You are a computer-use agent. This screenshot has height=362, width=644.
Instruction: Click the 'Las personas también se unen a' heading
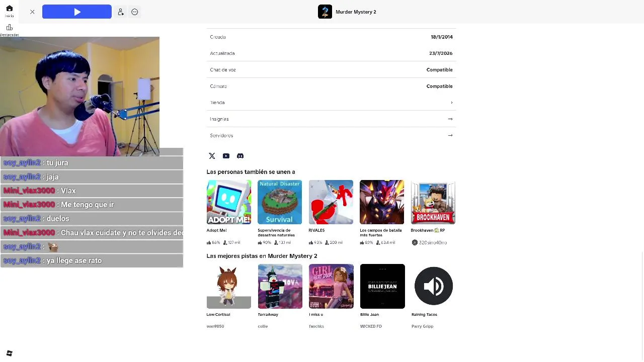(x=251, y=172)
